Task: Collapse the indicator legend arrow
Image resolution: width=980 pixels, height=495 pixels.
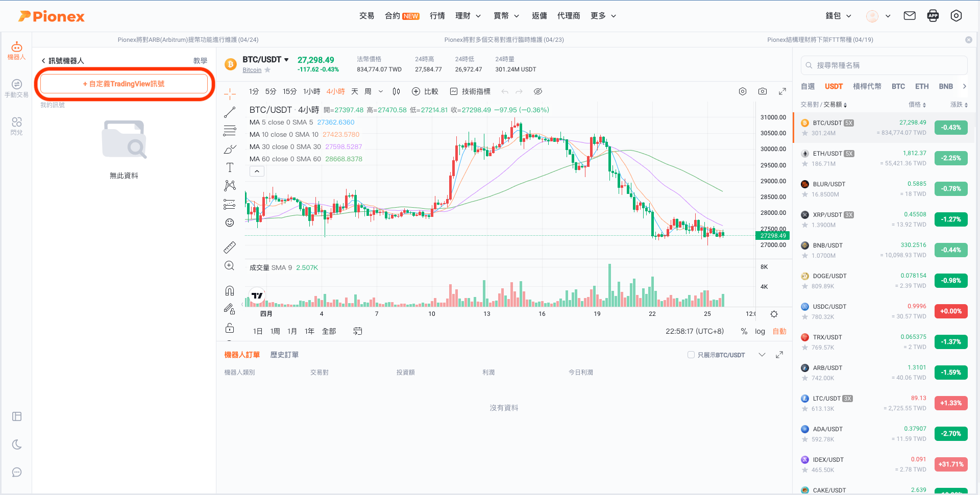Action: (257, 171)
